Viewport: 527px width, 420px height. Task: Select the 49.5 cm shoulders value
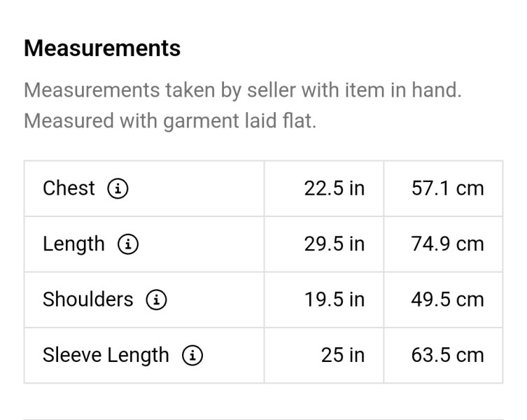click(448, 300)
